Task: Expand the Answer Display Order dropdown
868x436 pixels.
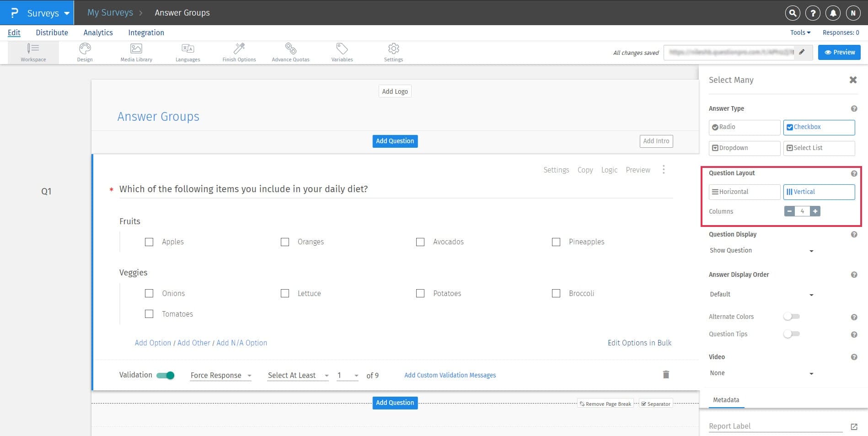Action: tap(761, 294)
